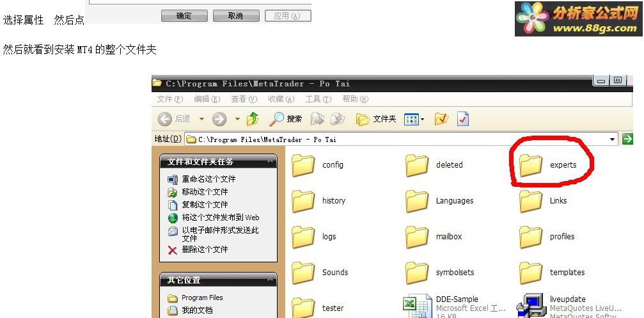Open the Back button history dropdown
Image resolution: width=644 pixels, height=318 pixels.
(201, 119)
